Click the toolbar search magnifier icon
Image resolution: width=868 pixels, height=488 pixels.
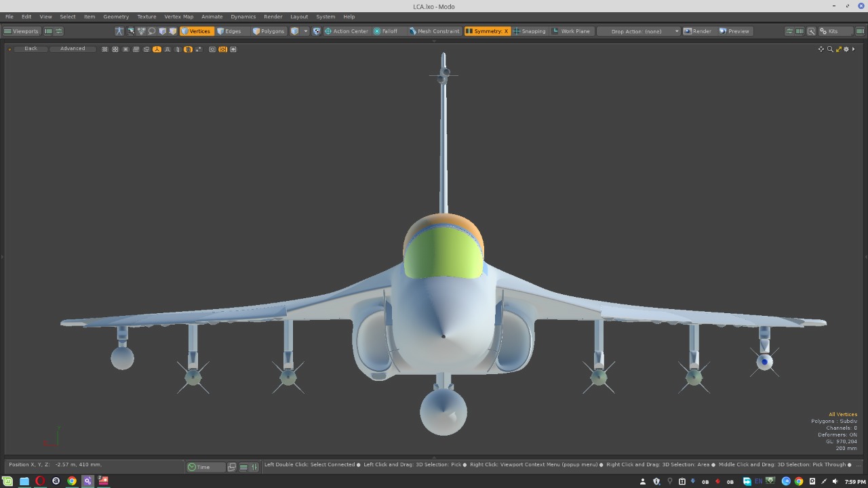811,31
